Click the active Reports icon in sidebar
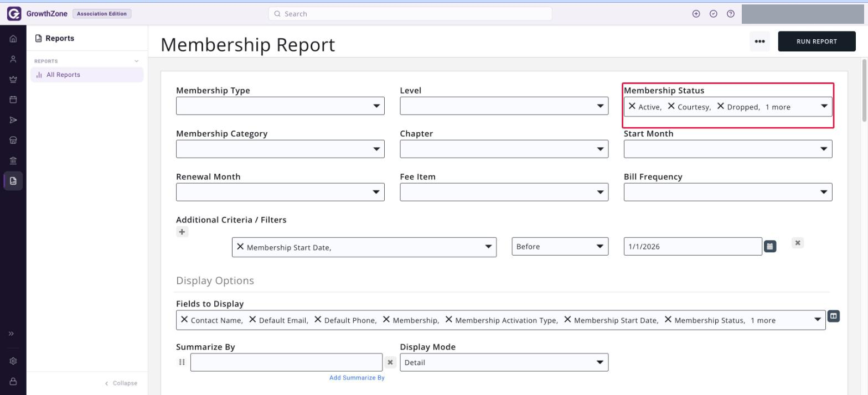Screen dimensions: 868x395 point(13,181)
